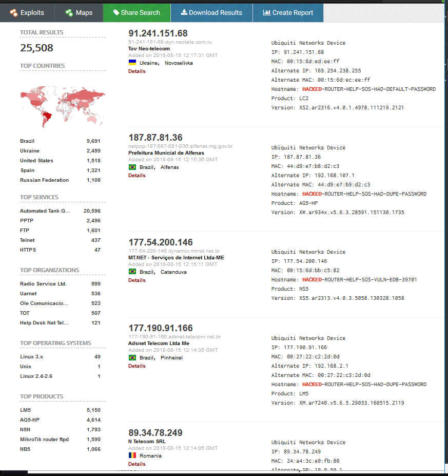
Task: Click Download Results button
Action: click(211, 13)
